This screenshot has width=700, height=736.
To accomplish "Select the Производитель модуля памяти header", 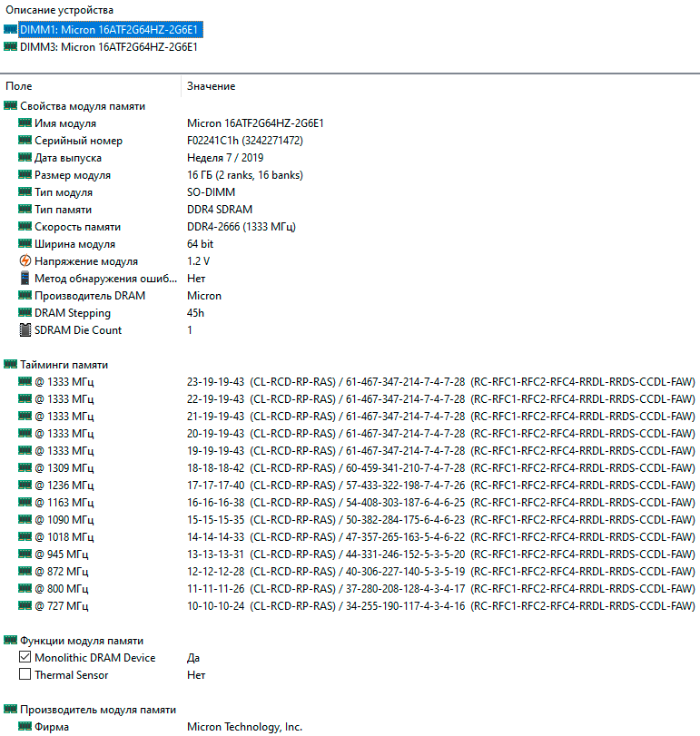I will coord(98,710).
